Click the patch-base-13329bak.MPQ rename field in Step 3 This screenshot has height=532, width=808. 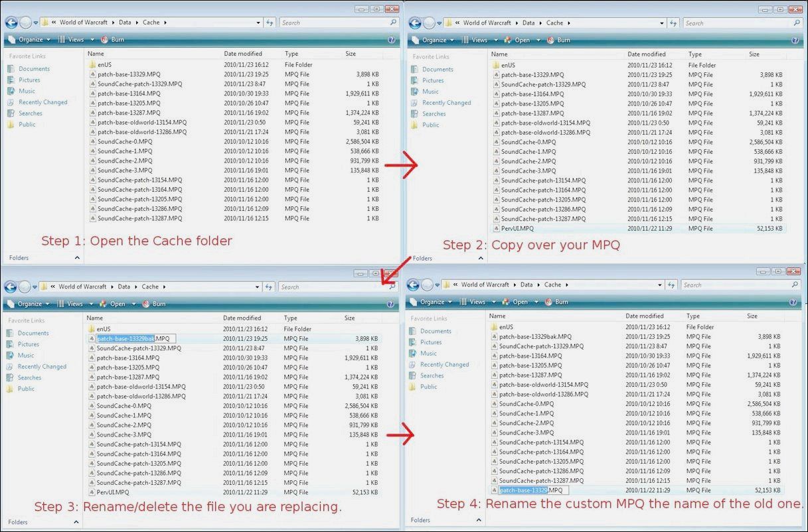[x=135, y=339]
